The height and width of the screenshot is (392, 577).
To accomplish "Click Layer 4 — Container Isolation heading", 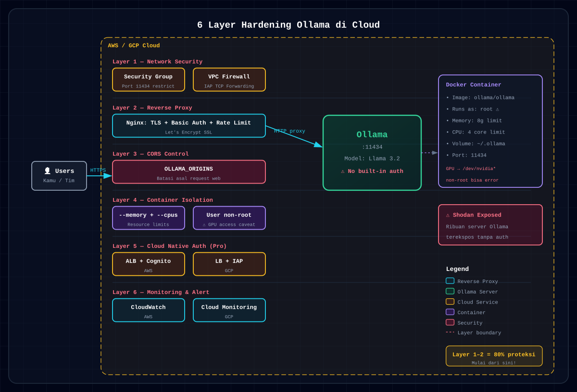I will pyautogui.click(x=163, y=200).
